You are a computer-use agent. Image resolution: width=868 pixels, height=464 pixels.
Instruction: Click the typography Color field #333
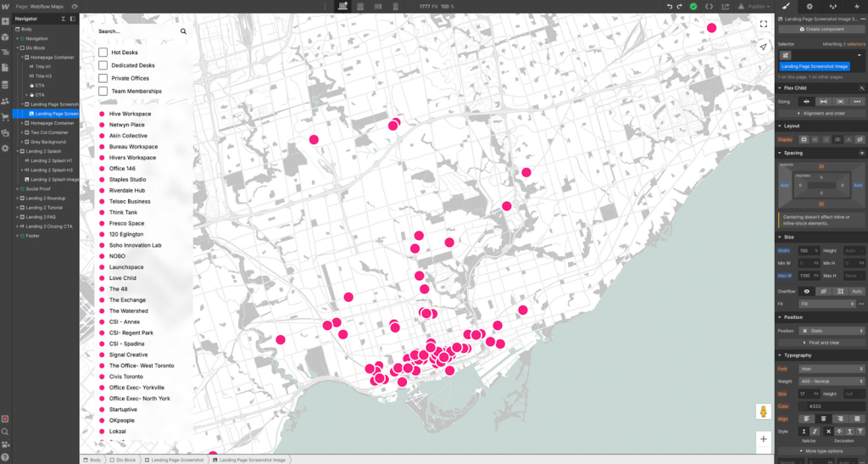(831, 405)
